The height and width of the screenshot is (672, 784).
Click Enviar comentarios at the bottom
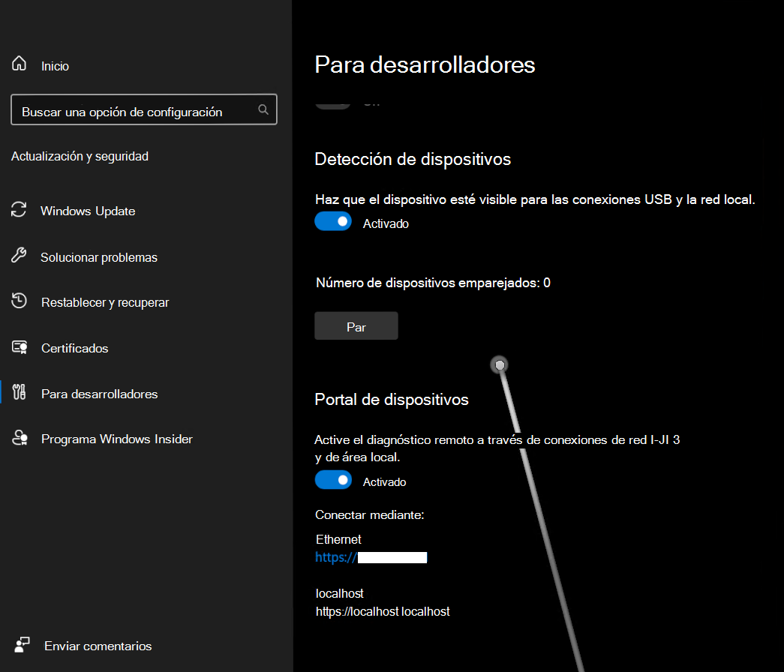click(x=98, y=645)
